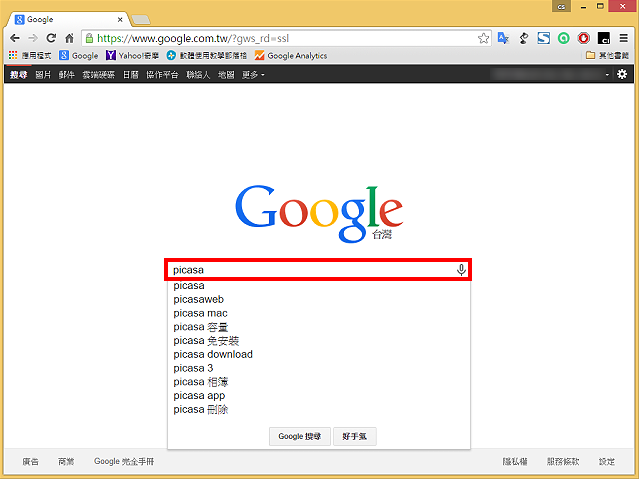This screenshot has width=640, height=482.
Task: Open the Google bookmark in bookmarks bar
Action: 79,56
